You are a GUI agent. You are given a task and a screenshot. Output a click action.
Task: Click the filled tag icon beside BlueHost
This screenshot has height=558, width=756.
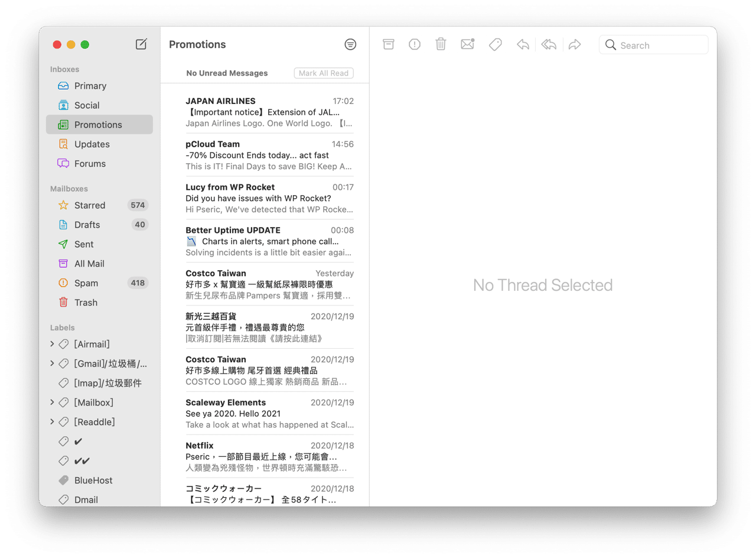pos(64,481)
